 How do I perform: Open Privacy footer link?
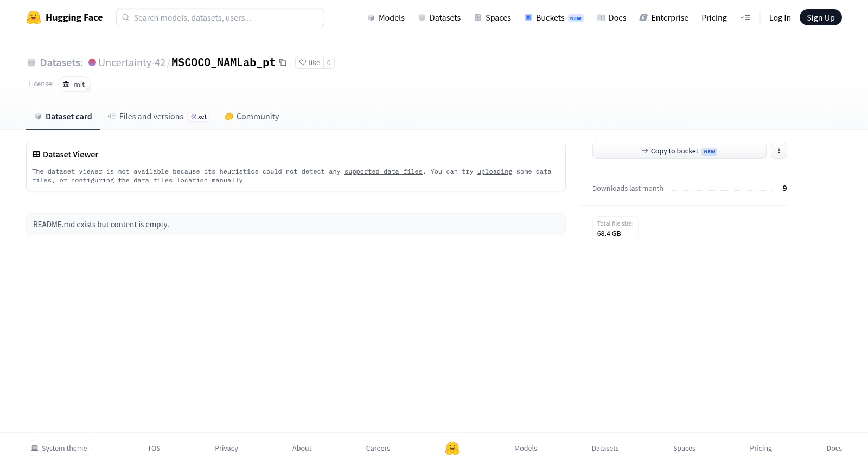226,448
